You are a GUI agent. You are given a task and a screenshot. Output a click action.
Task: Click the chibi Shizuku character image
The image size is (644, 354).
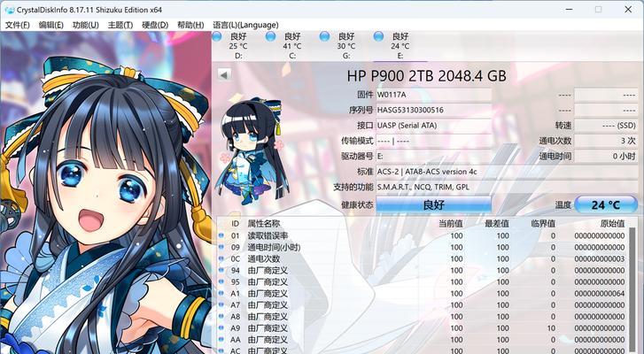(x=252, y=151)
